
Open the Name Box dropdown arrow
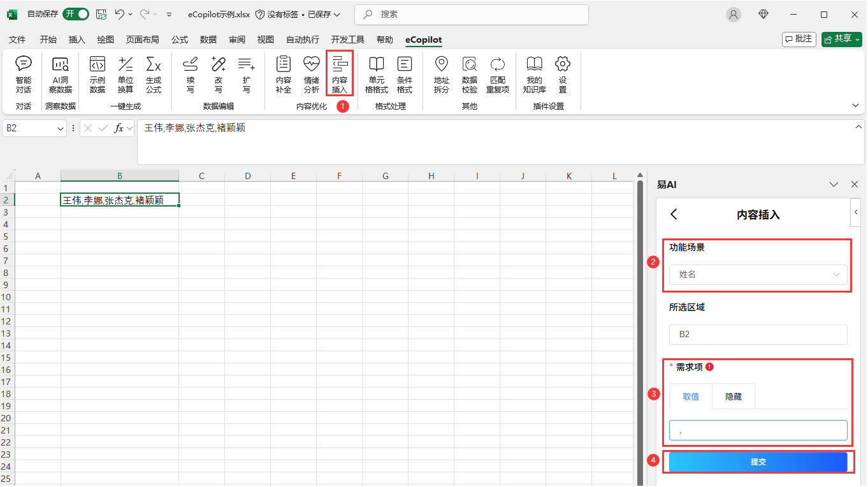pos(61,129)
